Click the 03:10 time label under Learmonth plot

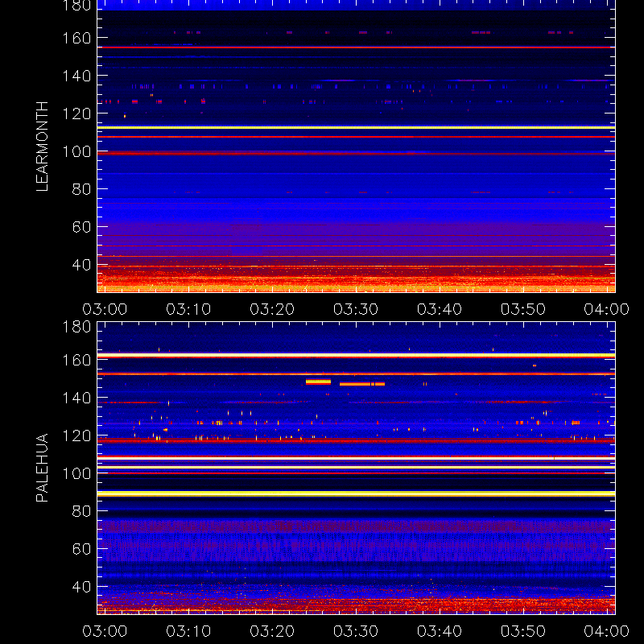coord(188,309)
